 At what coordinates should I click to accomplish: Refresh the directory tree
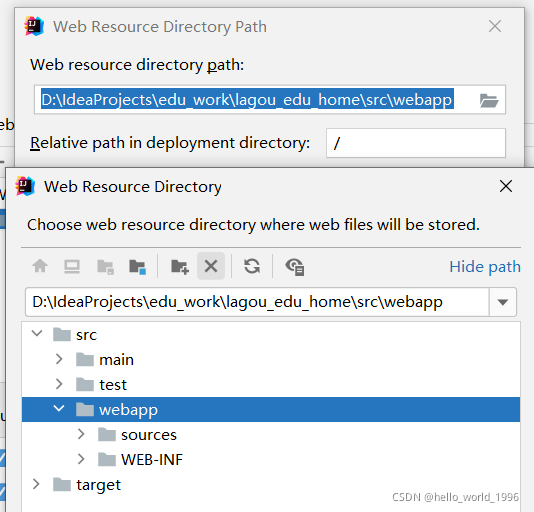(252, 266)
